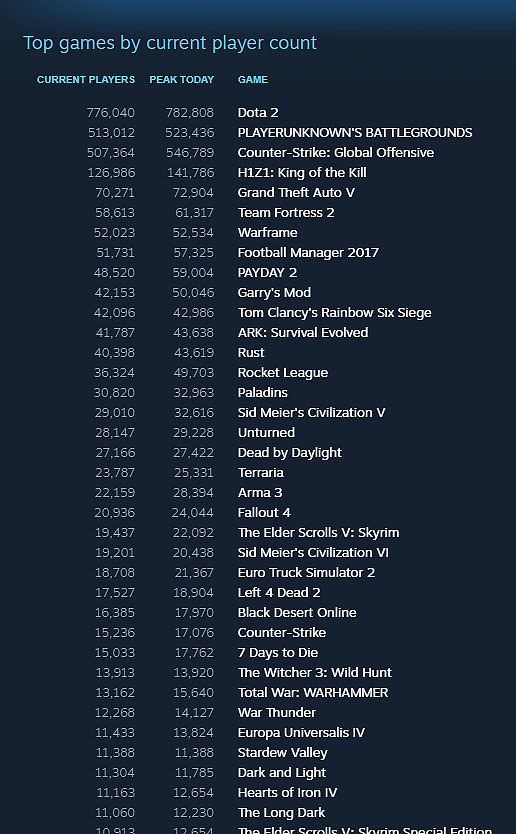Screen dimensions: 516x834
Task: Open Dead by Daylight game page
Action: (289, 453)
